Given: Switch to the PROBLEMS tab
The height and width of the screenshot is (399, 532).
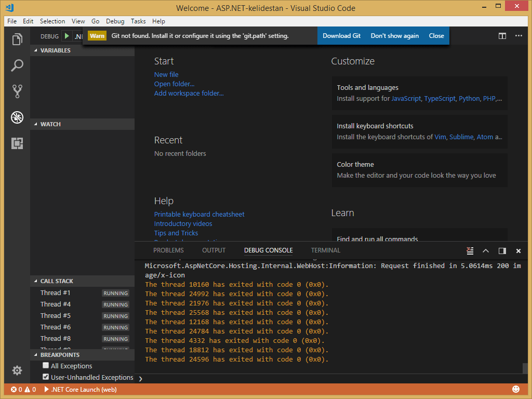Looking at the screenshot, I should click(168, 250).
